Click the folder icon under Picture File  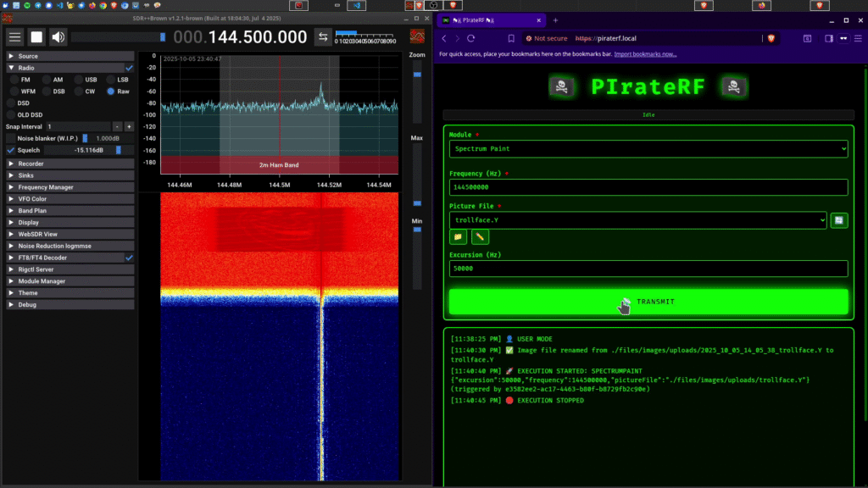[458, 237]
